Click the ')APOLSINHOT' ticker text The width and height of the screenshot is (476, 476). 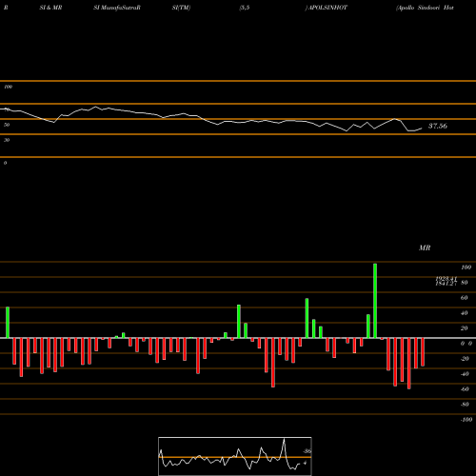(326, 8)
